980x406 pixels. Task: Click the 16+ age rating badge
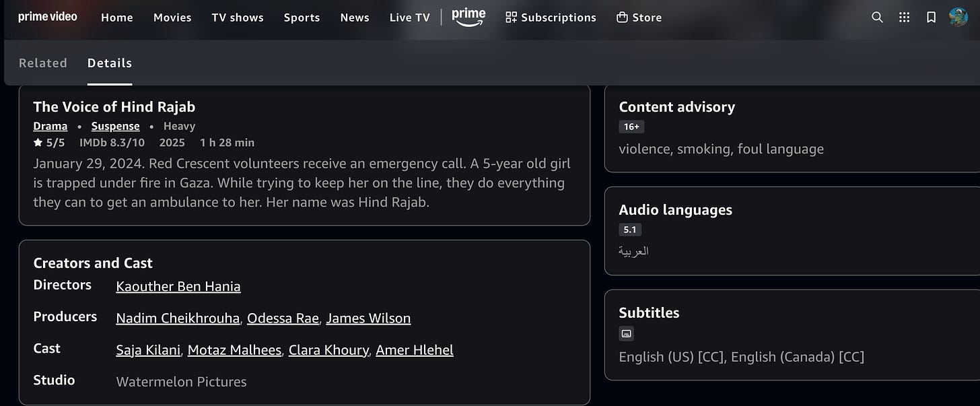(x=631, y=127)
